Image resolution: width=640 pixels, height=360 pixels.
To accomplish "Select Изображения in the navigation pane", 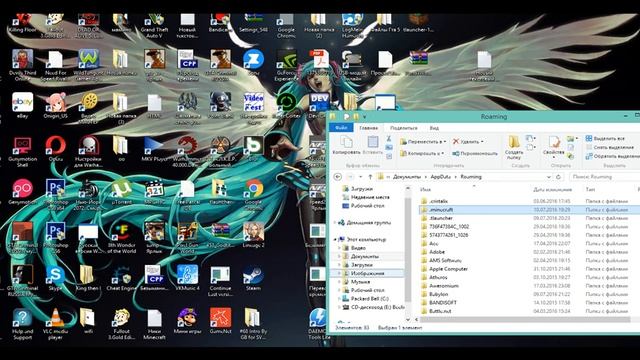I will coord(367,273).
